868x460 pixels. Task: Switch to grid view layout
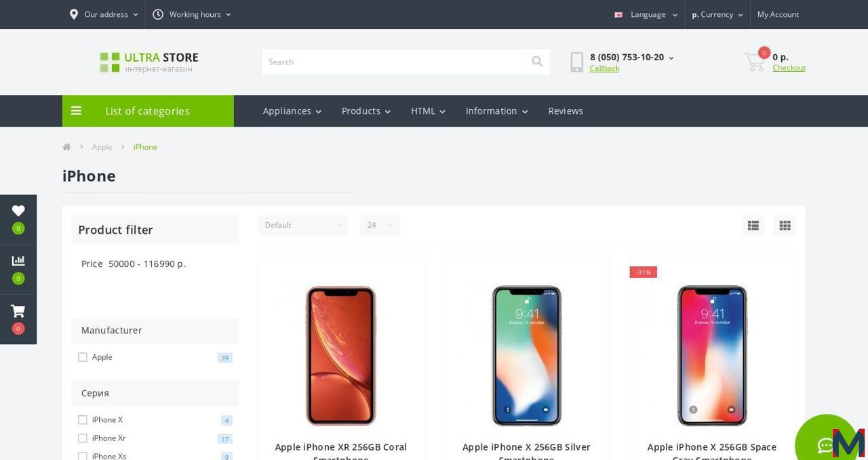785,226
